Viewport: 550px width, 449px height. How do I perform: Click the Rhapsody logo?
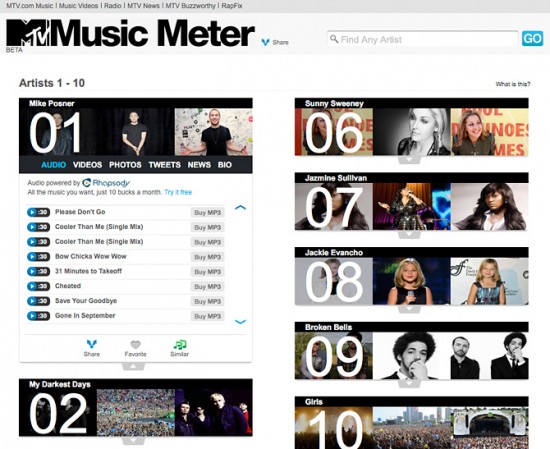pos(106,183)
